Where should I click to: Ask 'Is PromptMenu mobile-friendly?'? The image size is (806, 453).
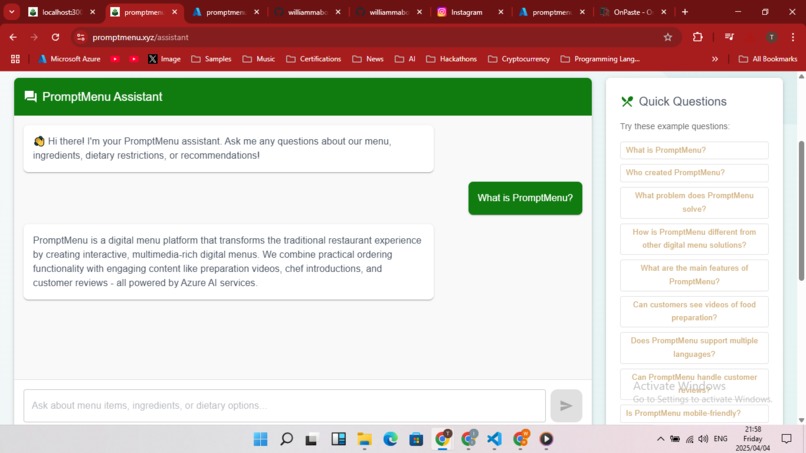tap(694, 413)
